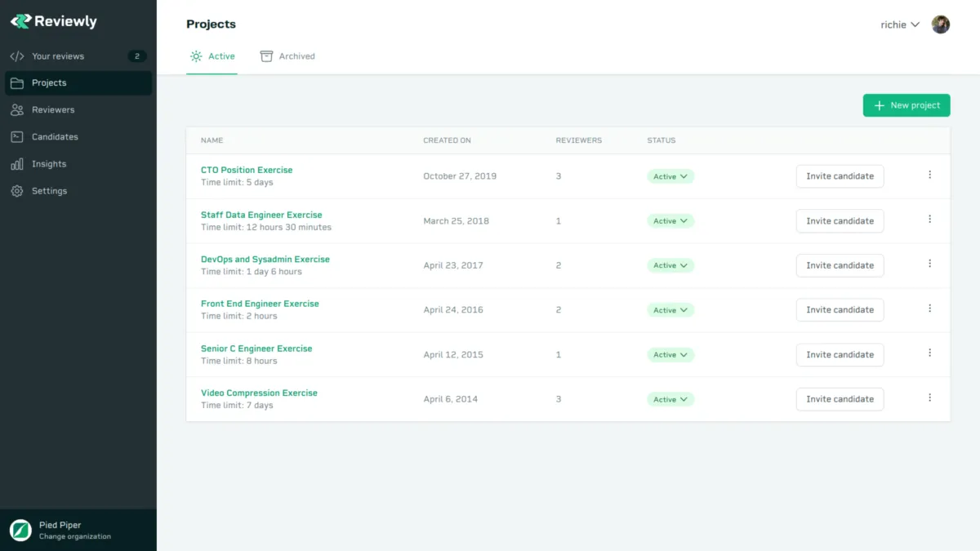The width and height of the screenshot is (980, 551).
Task: Click the Reviewers people icon
Action: pyautogui.click(x=17, y=110)
